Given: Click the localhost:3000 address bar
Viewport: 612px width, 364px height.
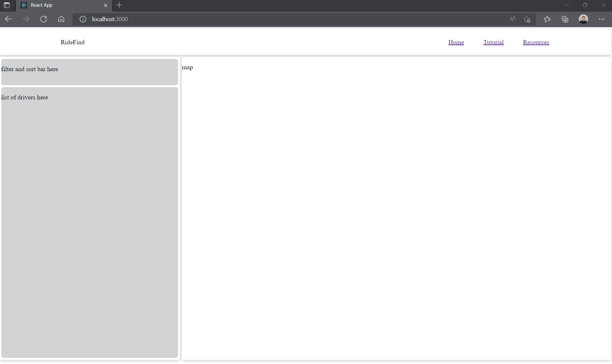Looking at the screenshot, I should (x=257, y=19).
